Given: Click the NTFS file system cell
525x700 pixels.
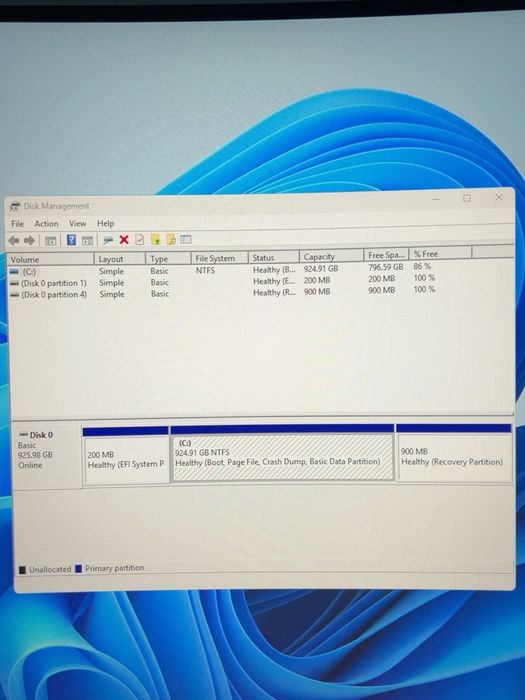Looking at the screenshot, I should (205, 271).
